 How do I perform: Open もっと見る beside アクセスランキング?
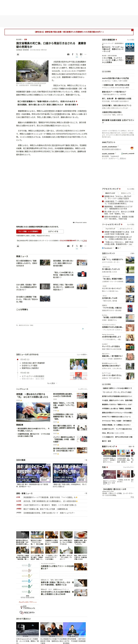click(x=130, y=189)
